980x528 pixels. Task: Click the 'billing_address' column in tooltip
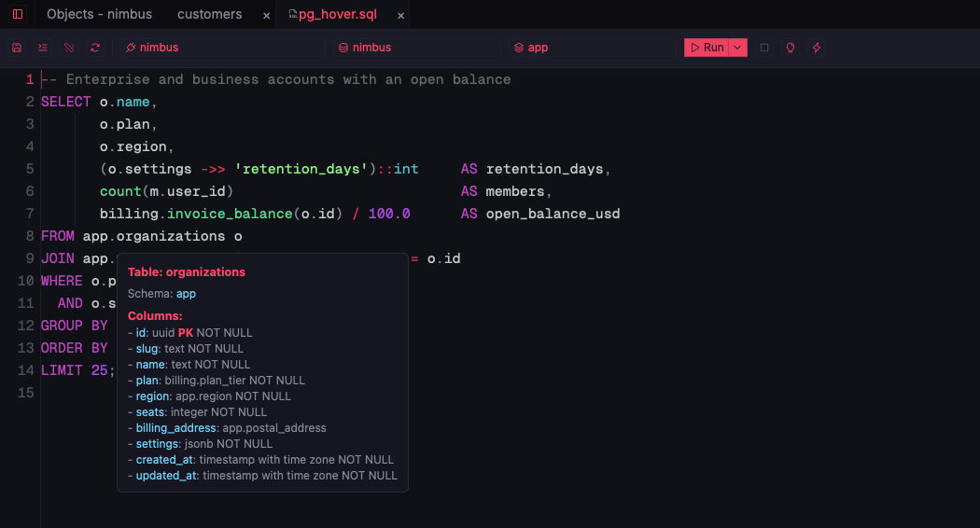[175, 428]
